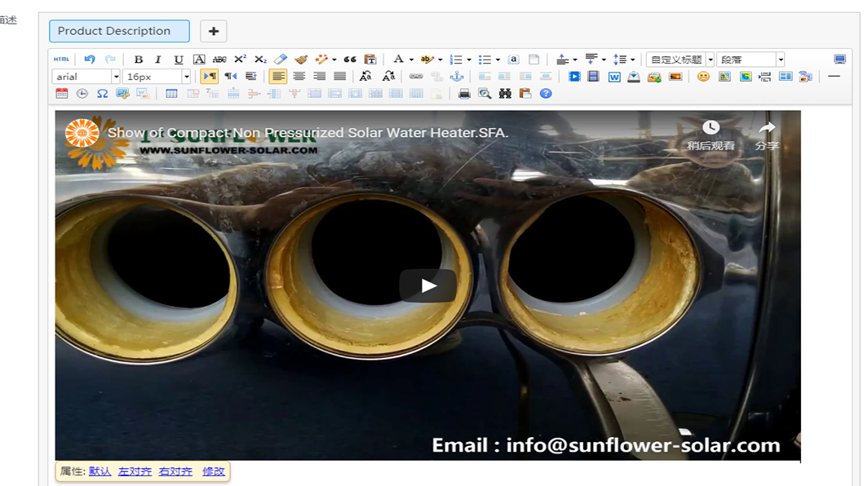
Task: Click the 左对齐 left-align link
Action: point(135,471)
